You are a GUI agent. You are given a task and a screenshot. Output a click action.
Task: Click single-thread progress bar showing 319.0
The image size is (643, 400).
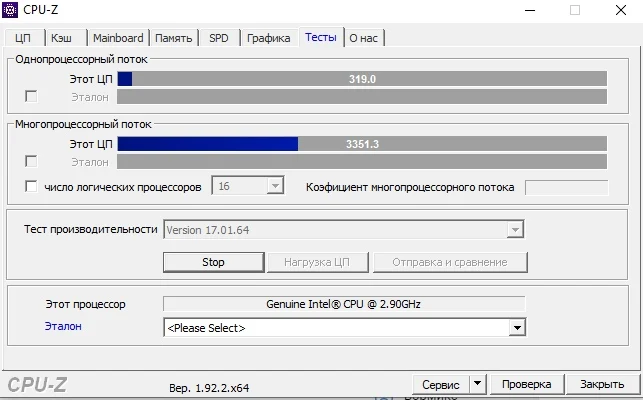tap(362, 79)
